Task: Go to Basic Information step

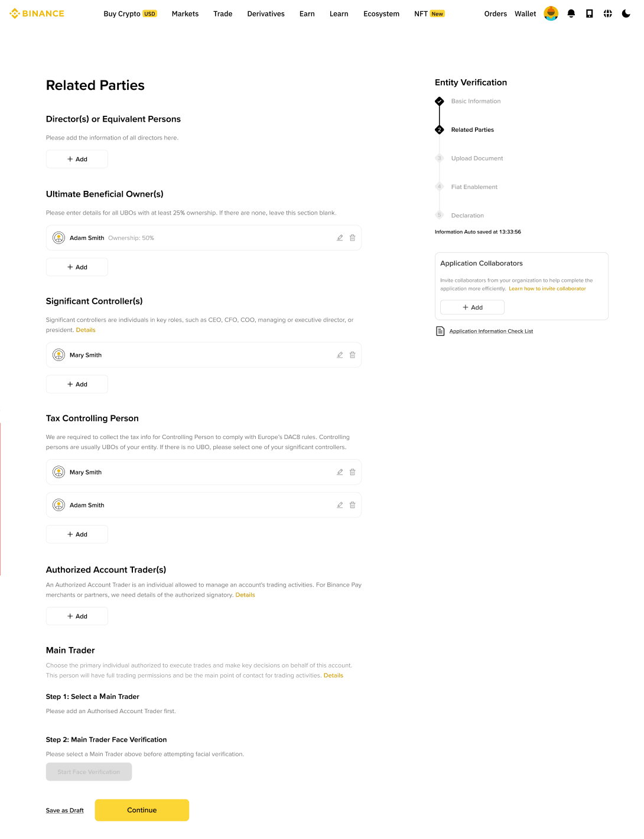Action: 476,102
